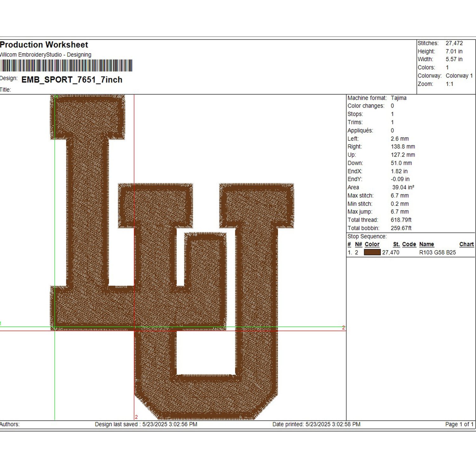The image size is (476, 474).
Task: Click the 'Date printed' timestamp
Action: click(316, 425)
